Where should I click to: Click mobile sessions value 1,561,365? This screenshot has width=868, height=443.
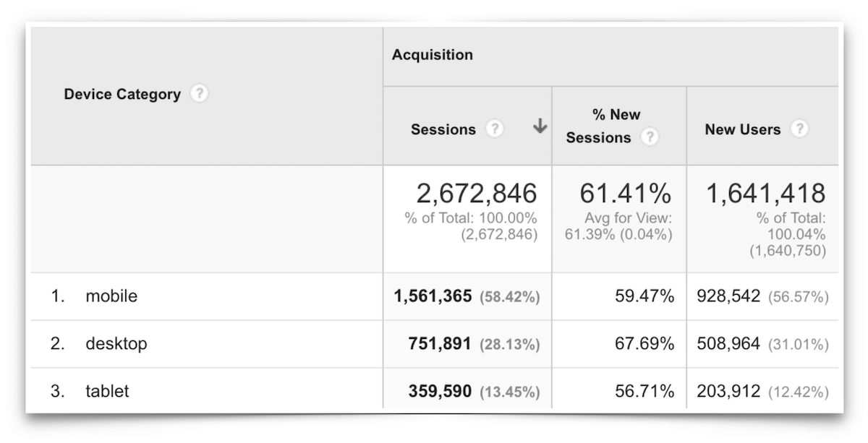(x=433, y=296)
